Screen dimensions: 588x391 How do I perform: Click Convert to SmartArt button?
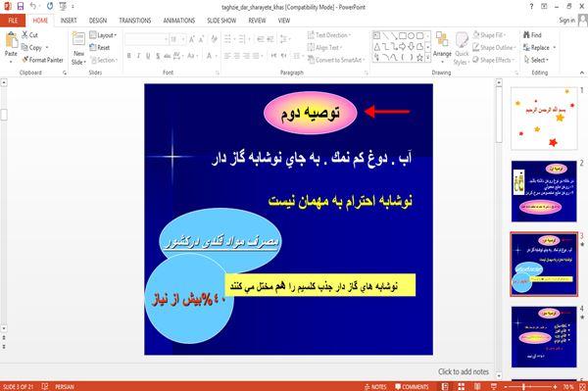pos(335,60)
